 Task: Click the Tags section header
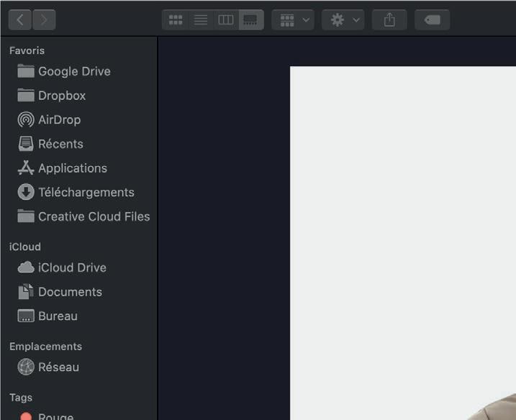click(21, 397)
